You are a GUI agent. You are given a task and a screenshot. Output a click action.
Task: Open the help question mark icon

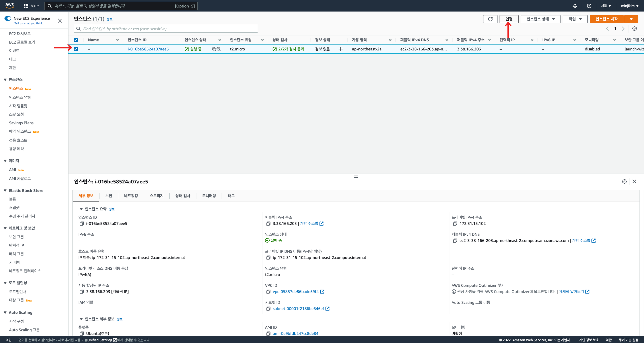(x=589, y=6)
